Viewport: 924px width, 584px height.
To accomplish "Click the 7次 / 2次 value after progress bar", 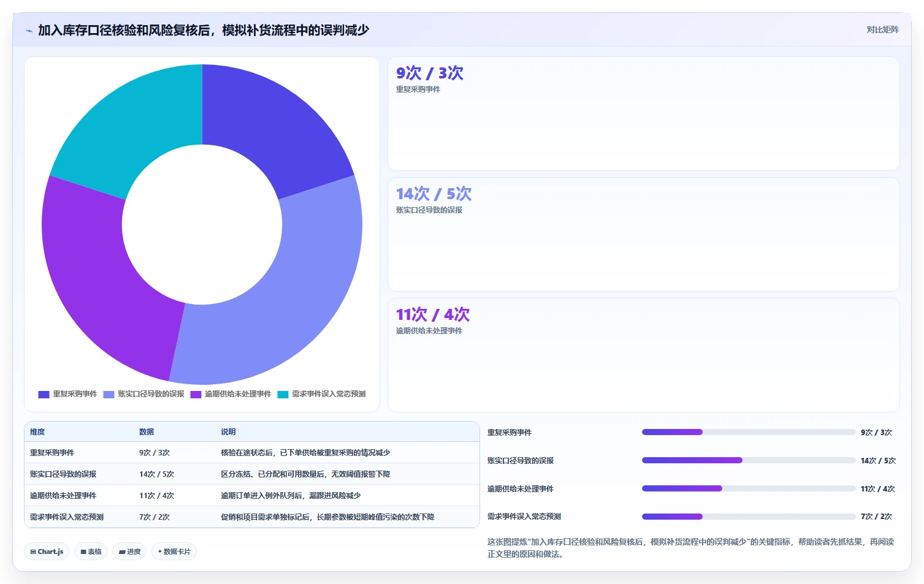I will [x=876, y=517].
